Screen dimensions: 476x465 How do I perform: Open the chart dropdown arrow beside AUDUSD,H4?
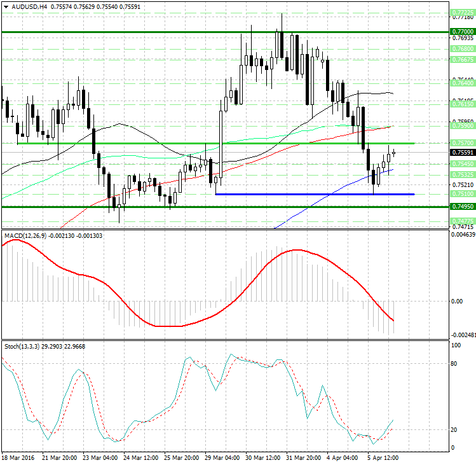click(6, 7)
